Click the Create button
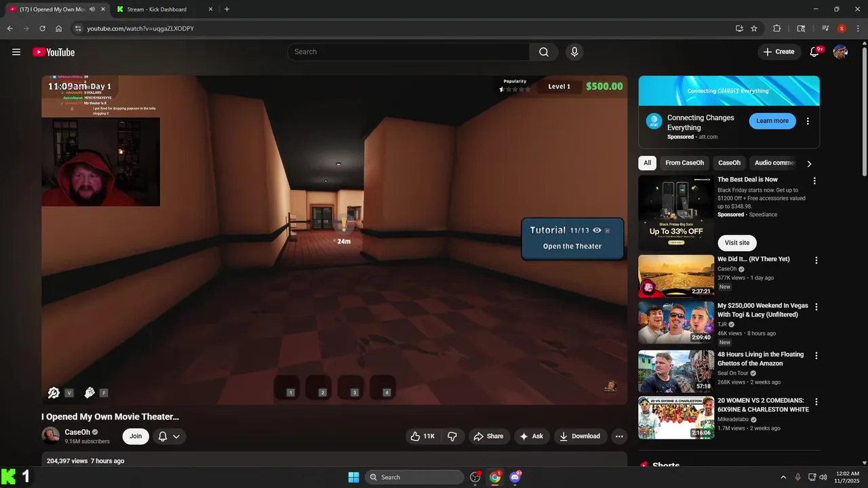868x488 pixels. tap(778, 52)
